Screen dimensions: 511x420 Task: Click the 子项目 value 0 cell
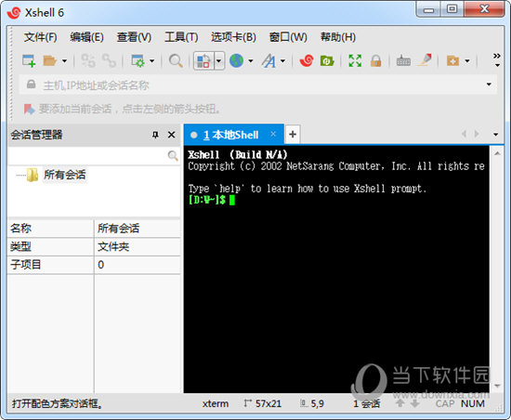[x=138, y=265]
